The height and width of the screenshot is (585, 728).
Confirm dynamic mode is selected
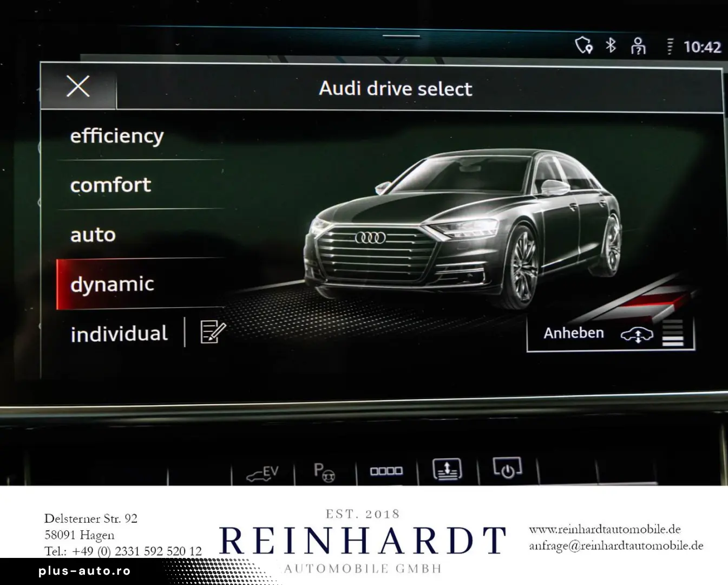tap(112, 283)
